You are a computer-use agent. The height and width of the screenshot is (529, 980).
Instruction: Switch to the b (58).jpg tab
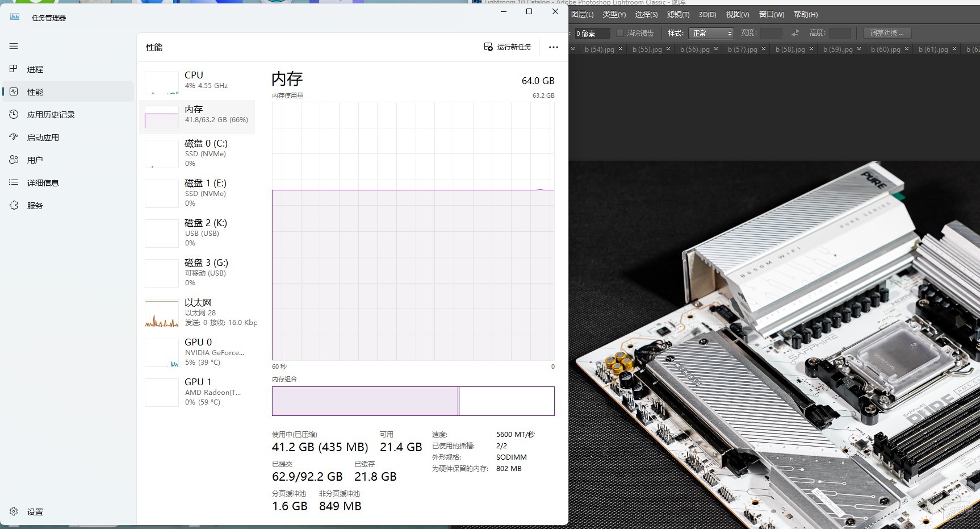click(790, 49)
